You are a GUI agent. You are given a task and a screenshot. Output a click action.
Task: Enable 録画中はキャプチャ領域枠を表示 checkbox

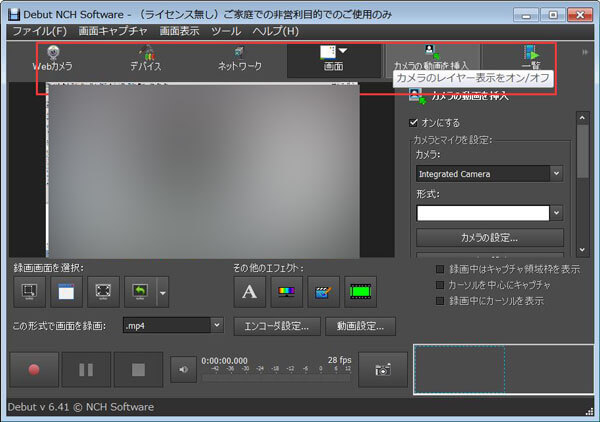pos(440,269)
